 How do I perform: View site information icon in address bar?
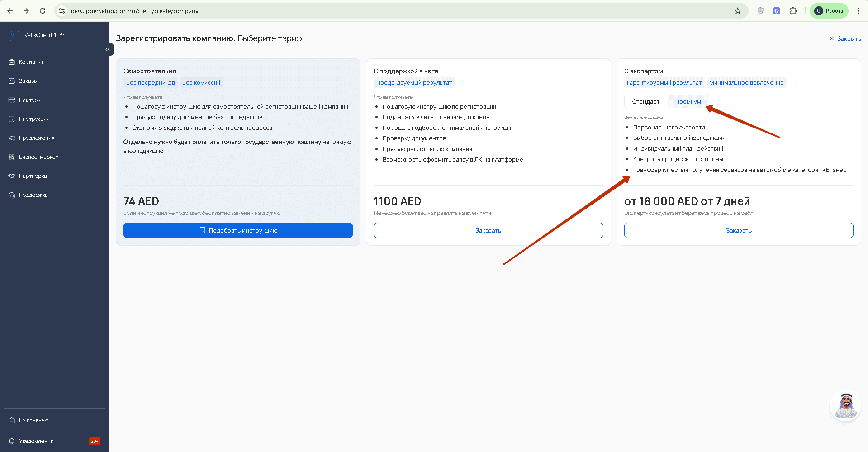pyautogui.click(x=62, y=11)
